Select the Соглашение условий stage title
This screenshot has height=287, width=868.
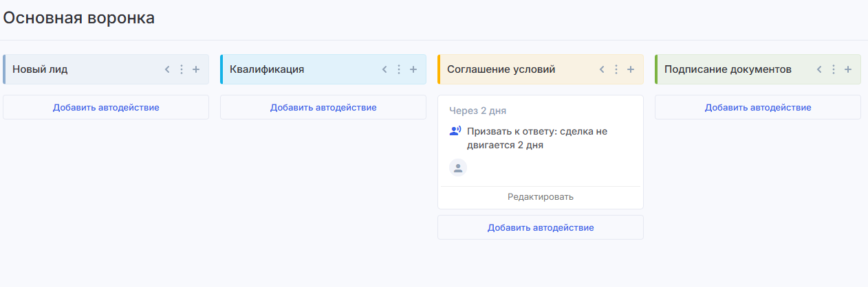coord(501,69)
